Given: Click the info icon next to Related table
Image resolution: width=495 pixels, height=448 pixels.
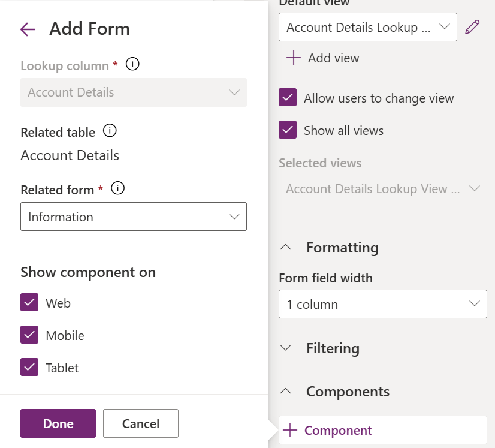Looking at the screenshot, I should [x=110, y=131].
